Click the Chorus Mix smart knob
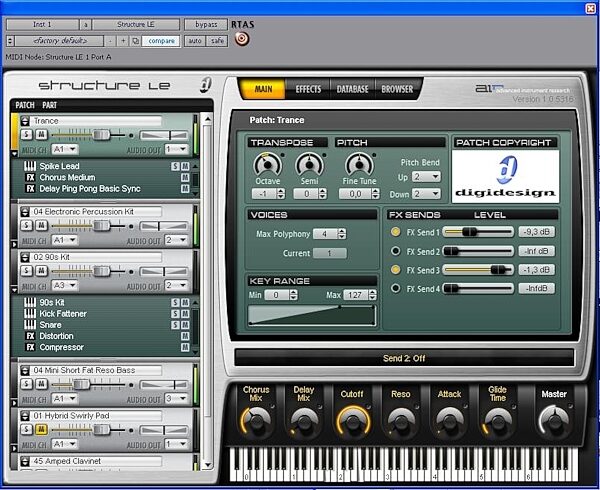Image resolution: width=600 pixels, height=490 pixels. pyautogui.click(x=256, y=422)
